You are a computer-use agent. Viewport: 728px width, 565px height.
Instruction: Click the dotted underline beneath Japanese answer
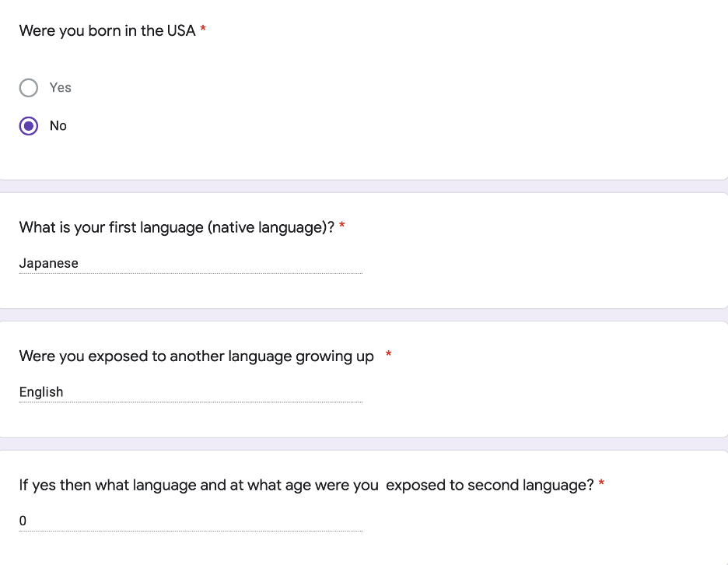point(191,273)
